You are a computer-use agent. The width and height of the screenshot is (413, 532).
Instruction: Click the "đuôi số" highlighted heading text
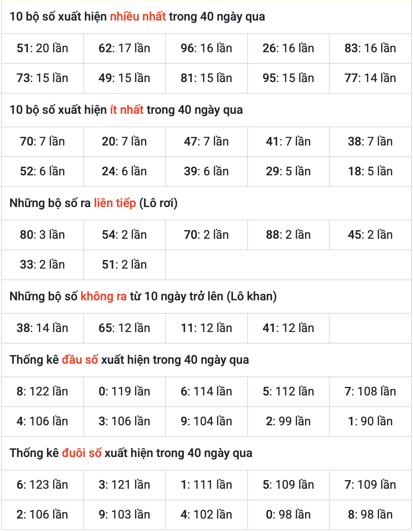[x=81, y=453]
